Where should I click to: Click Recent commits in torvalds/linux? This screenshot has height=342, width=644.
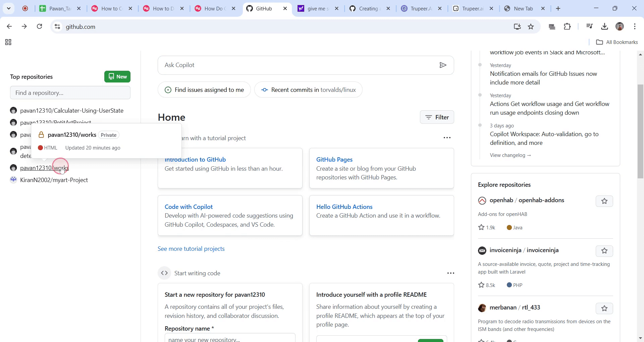click(x=308, y=90)
